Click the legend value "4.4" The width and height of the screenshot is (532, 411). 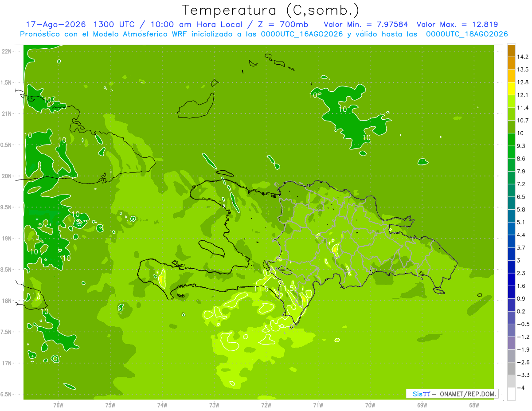pyautogui.click(x=522, y=235)
